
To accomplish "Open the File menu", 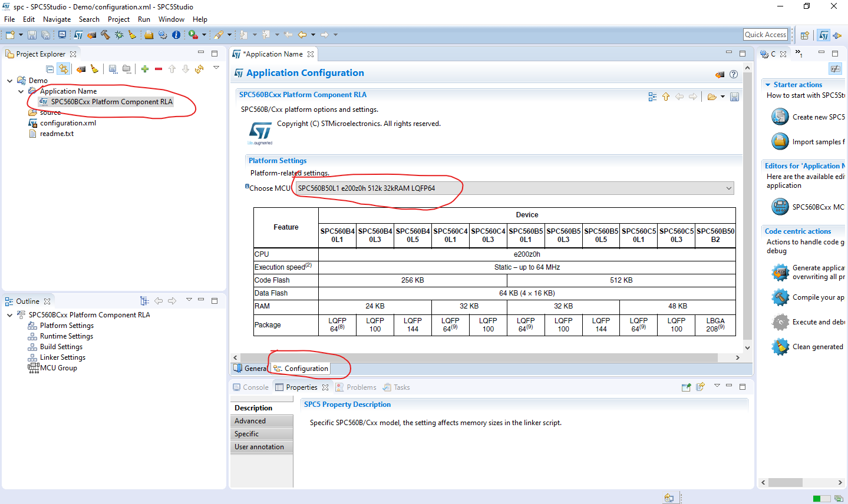I will coord(9,19).
